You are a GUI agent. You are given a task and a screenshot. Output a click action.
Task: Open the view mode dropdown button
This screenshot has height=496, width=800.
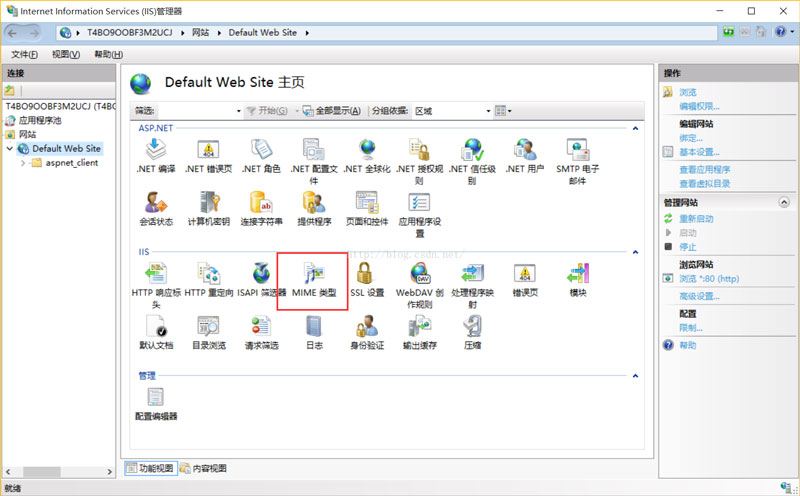pyautogui.click(x=504, y=111)
